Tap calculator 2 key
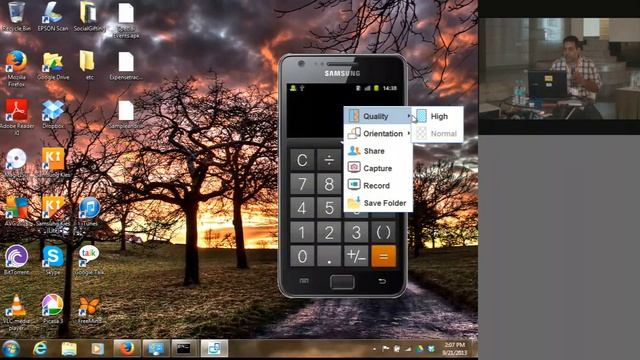Image resolution: width=640 pixels, height=360 pixels. click(329, 232)
